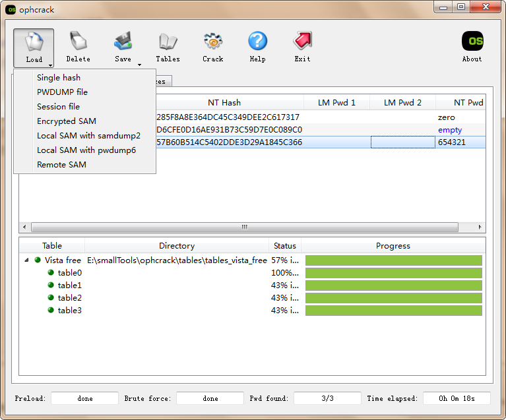Select the table2 tree row

pos(252,298)
